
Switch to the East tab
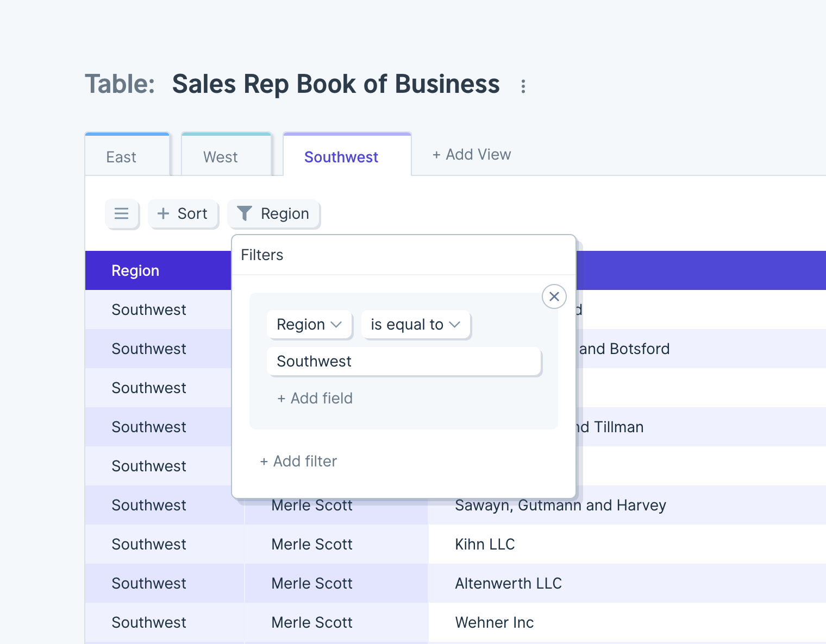click(122, 157)
